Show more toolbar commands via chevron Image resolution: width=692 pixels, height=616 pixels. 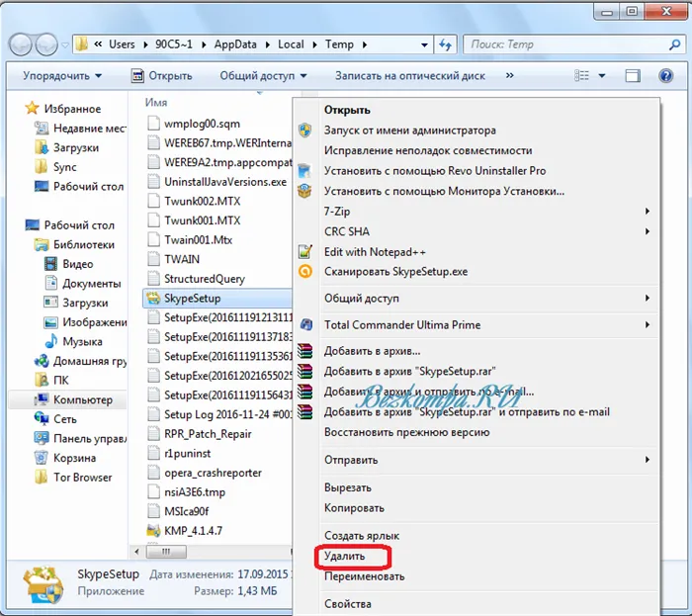point(510,76)
